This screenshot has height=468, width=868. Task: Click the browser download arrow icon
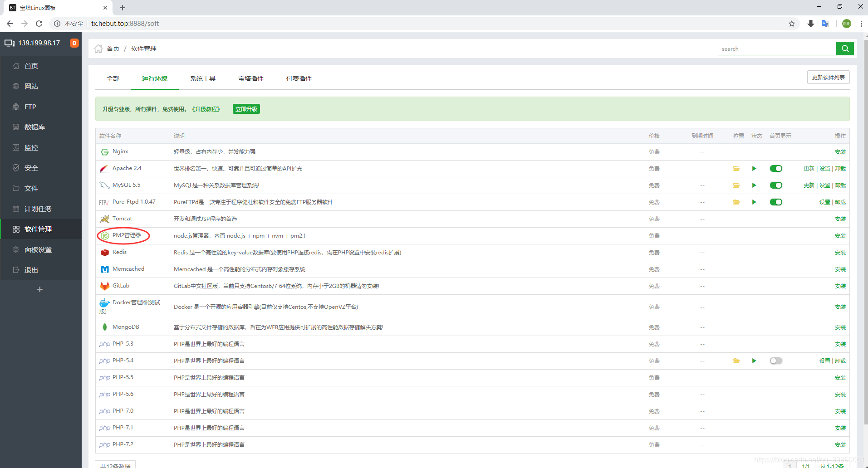811,24
